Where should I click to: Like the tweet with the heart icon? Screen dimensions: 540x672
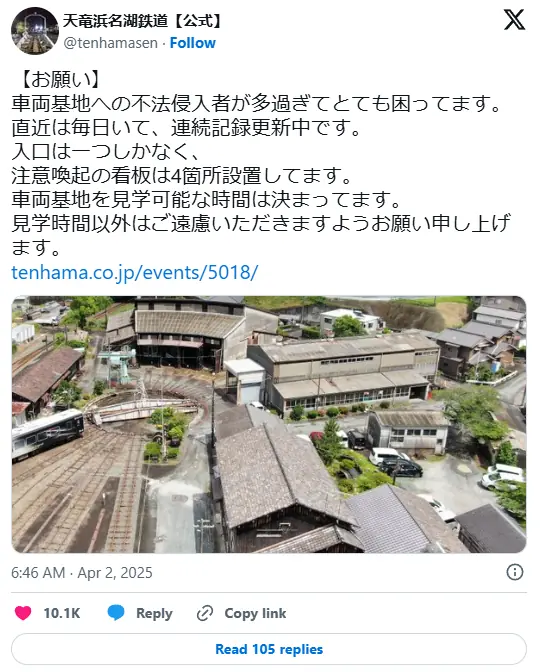[x=23, y=613]
